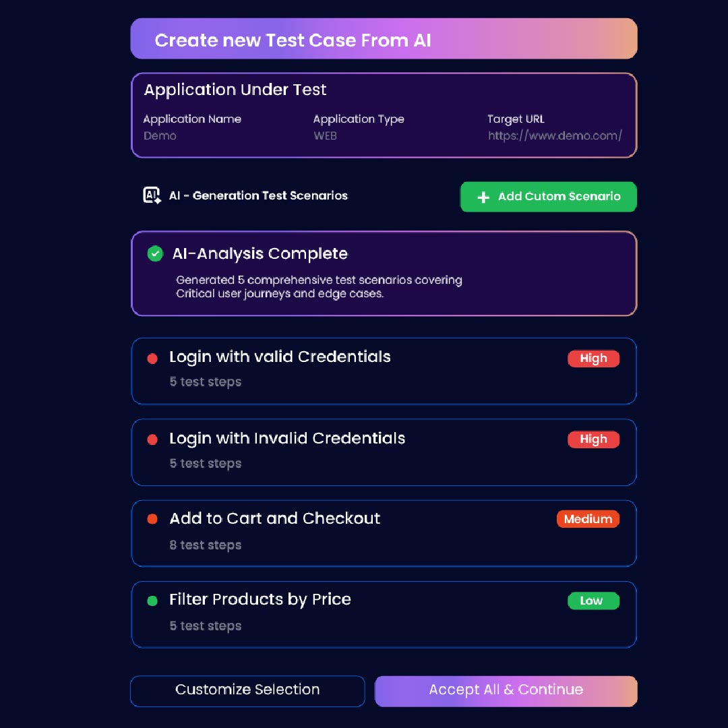728x728 pixels.
Task: Select the Application Under Test panel header
Action: click(x=235, y=89)
